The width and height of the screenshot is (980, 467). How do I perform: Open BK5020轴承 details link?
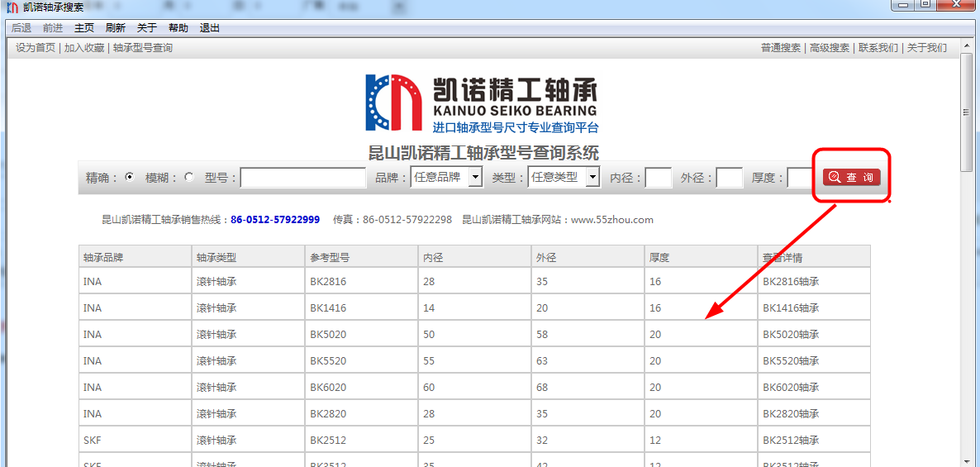[x=791, y=335]
